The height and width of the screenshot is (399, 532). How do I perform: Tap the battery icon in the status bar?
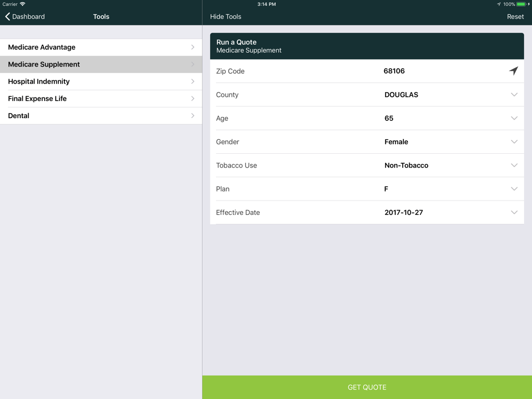(x=521, y=4)
